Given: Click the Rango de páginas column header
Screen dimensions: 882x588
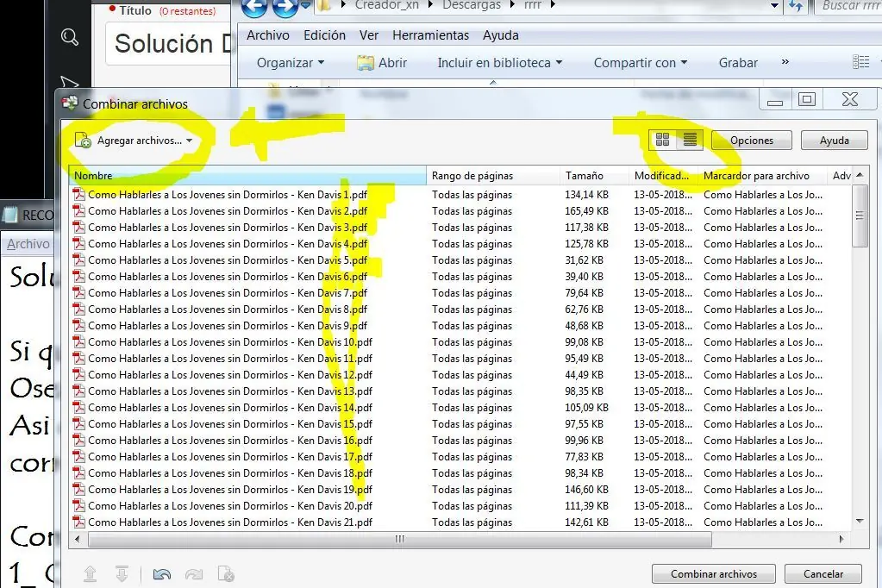Looking at the screenshot, I should [x=493, y=176].
